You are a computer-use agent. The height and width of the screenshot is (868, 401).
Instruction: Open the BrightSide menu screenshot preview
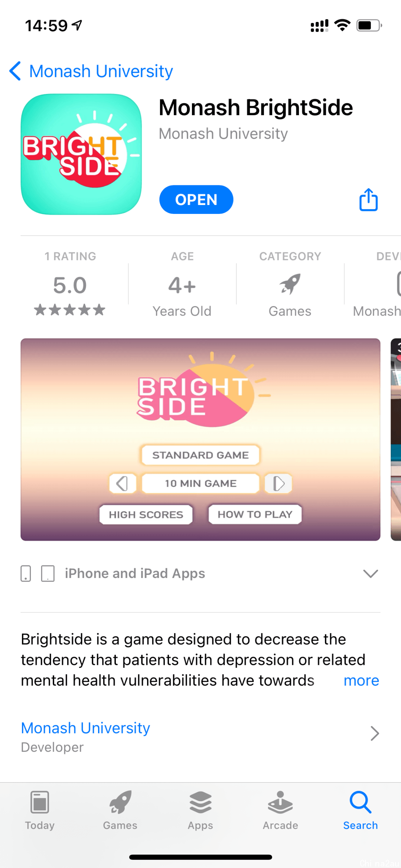click(x=200, y=439)
